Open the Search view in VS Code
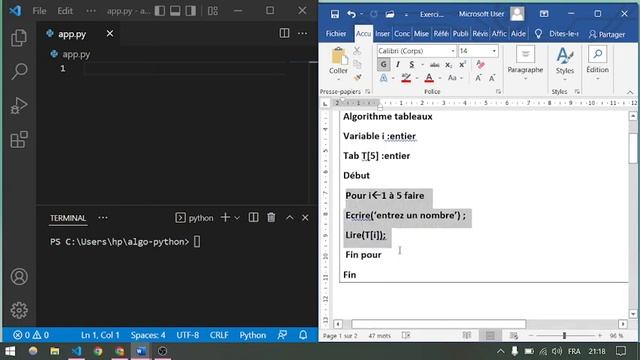 tap(19, 71)
